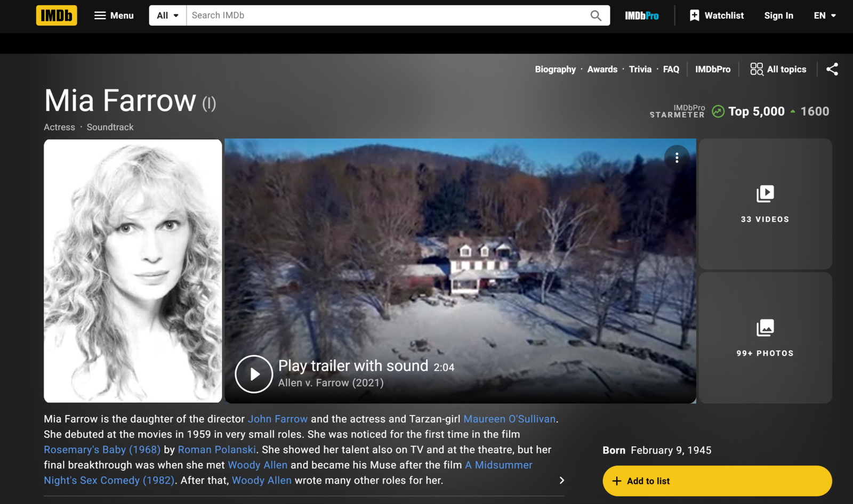The height and width of the screenshot is (504, 853).
Task: Expand the All search category dropdown
Action: point(167,15)
